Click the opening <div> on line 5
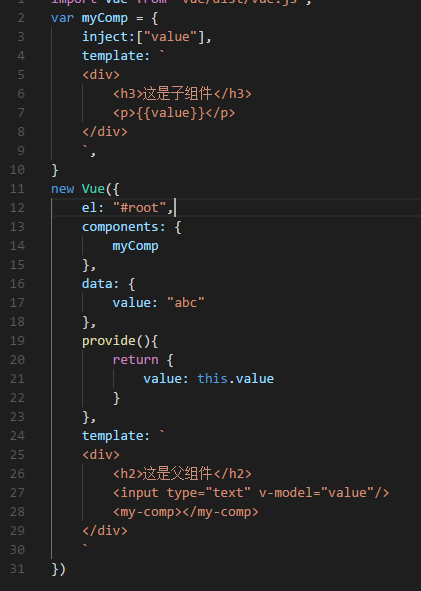 [101, 75]
